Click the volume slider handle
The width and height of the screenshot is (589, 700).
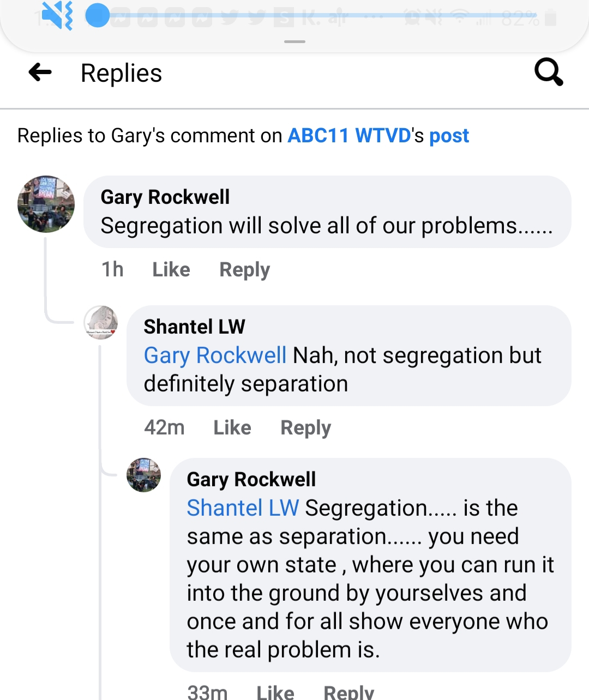tap(98, 16)
